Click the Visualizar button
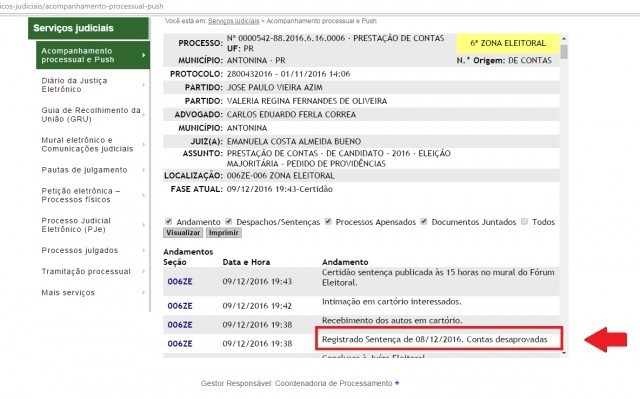This screenshot has height=399, width=640. (x=183, y=233)
